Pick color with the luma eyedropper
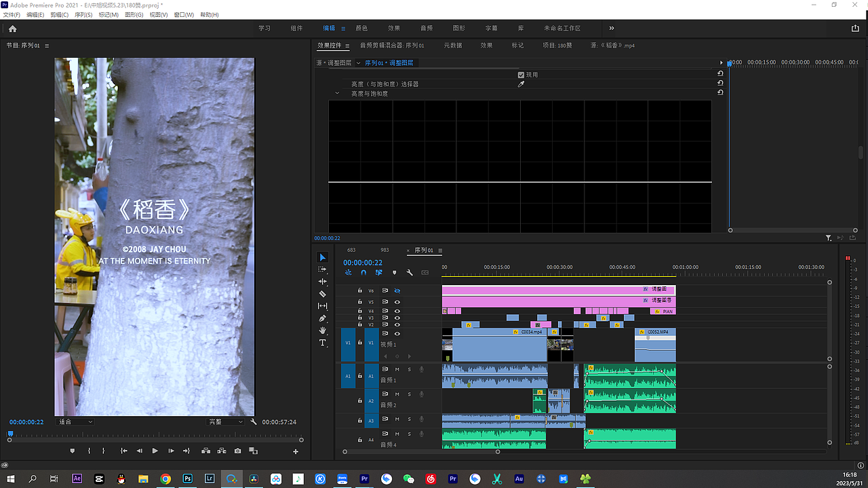Screen dimensions: 868x488 pyautogui.click(x=521, y=84)
